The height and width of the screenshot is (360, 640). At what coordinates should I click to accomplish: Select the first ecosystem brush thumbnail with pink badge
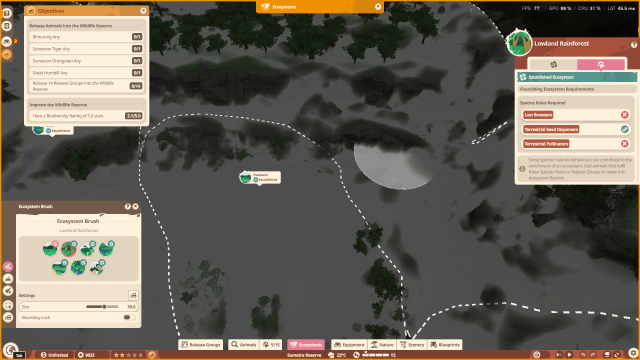(50, 249)
